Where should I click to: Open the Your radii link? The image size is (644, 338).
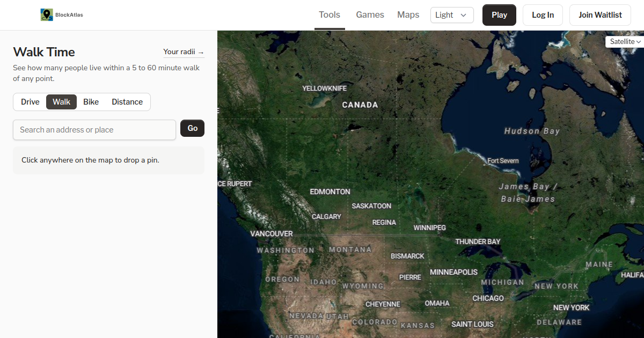pyautogui.click(x=184, y=52)
